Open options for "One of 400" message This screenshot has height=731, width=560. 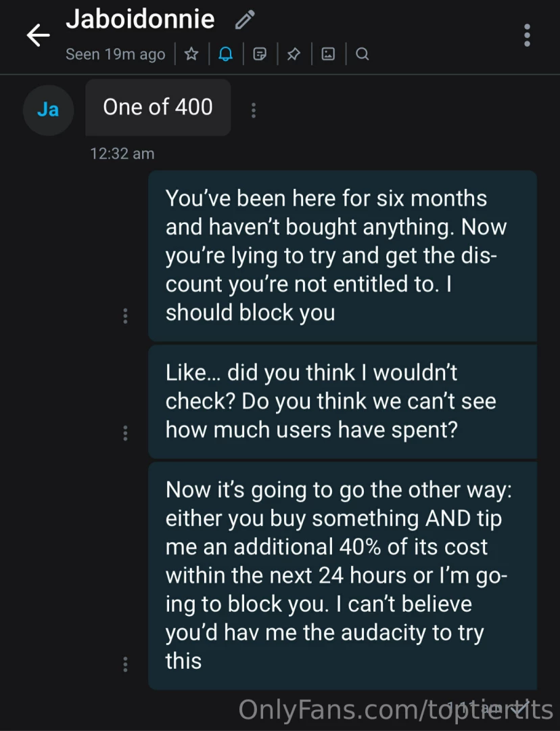point(253,110)
